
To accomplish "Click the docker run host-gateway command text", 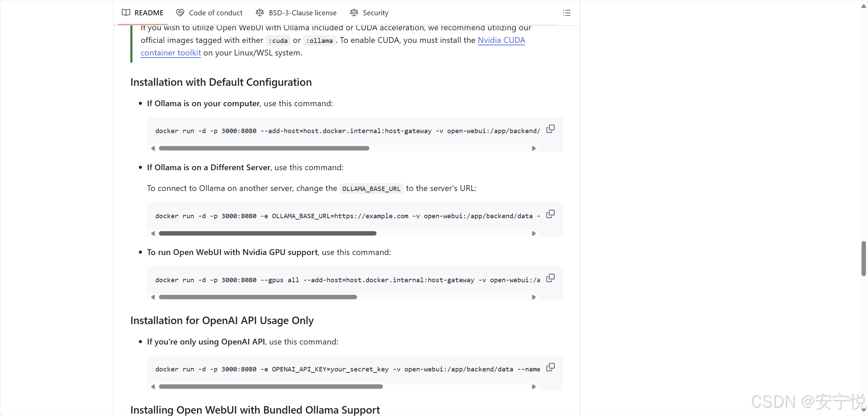I will click(x=348, y=131).
